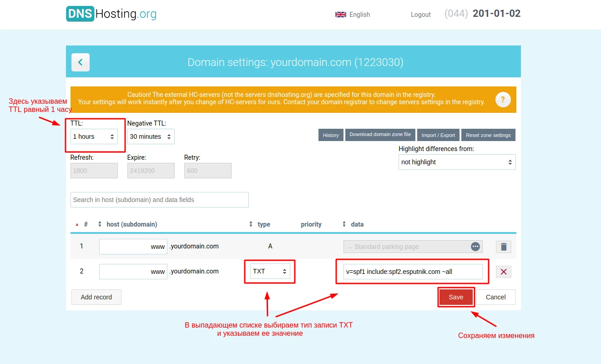The width and height of the screenshot is (601, 364).
Task: Click the three-dot icon in parking page field
Action: [475, 247]
